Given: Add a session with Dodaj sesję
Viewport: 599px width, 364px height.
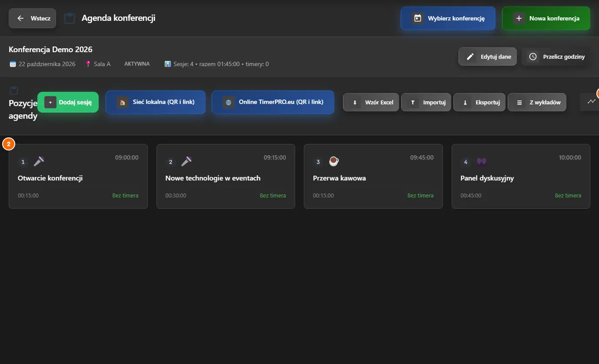Looking at the screenshot, I should coord(68,103).
